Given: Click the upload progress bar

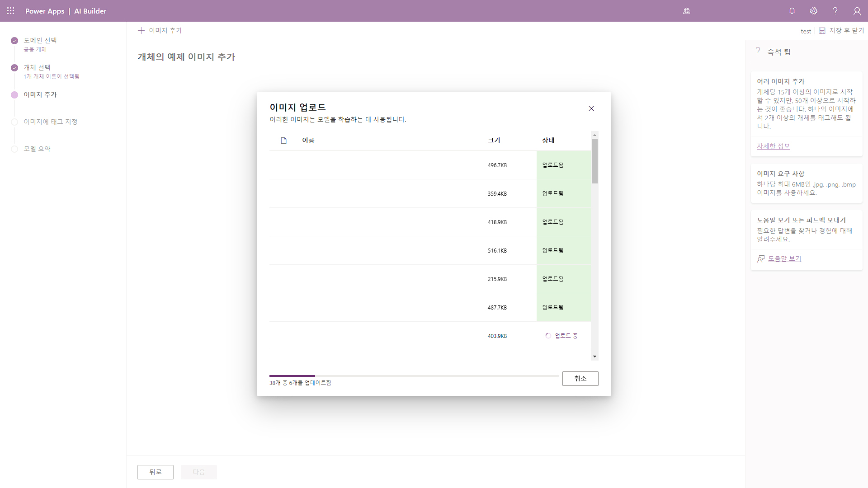Looking at the screenshot, I should point(414,375).
